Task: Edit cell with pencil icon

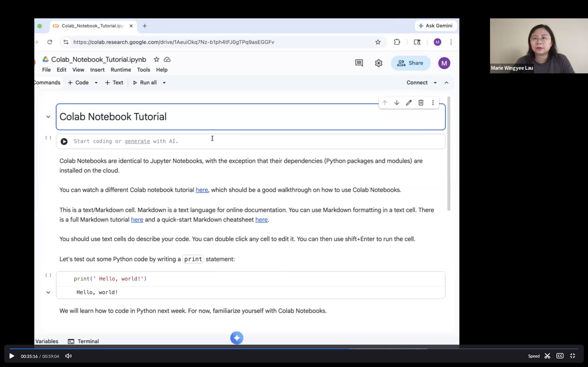Action: click(x=409, y=103)
